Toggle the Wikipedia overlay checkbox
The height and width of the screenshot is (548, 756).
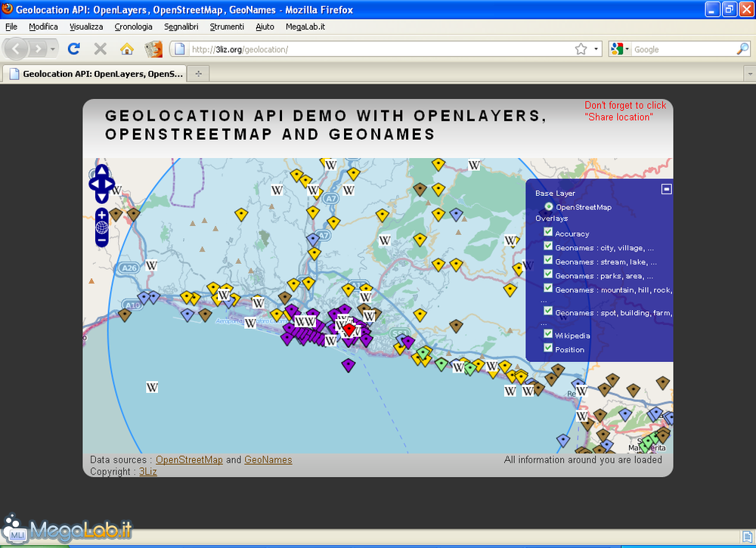tap(548, 334)
